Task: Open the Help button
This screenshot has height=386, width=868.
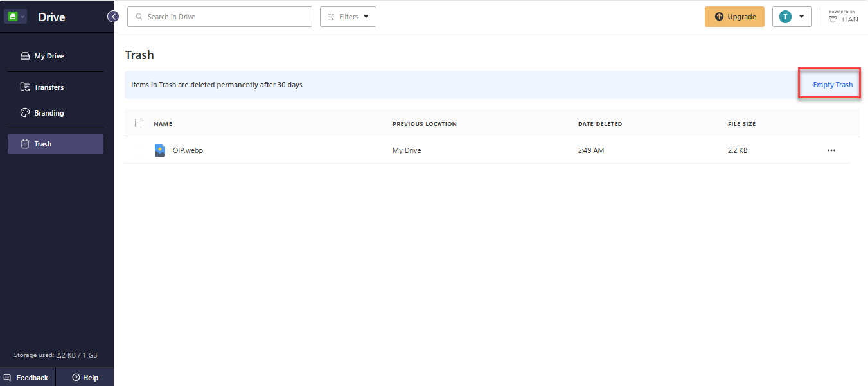Action: point(85,377)
